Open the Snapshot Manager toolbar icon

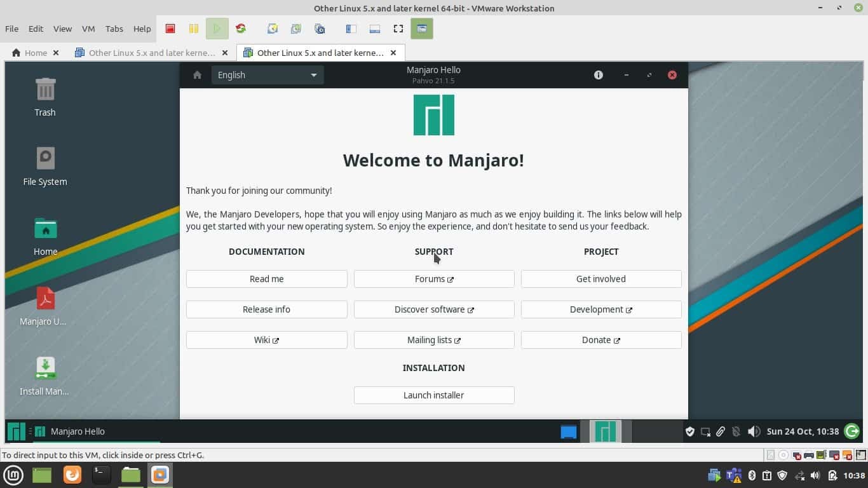[x=320, y=29]
